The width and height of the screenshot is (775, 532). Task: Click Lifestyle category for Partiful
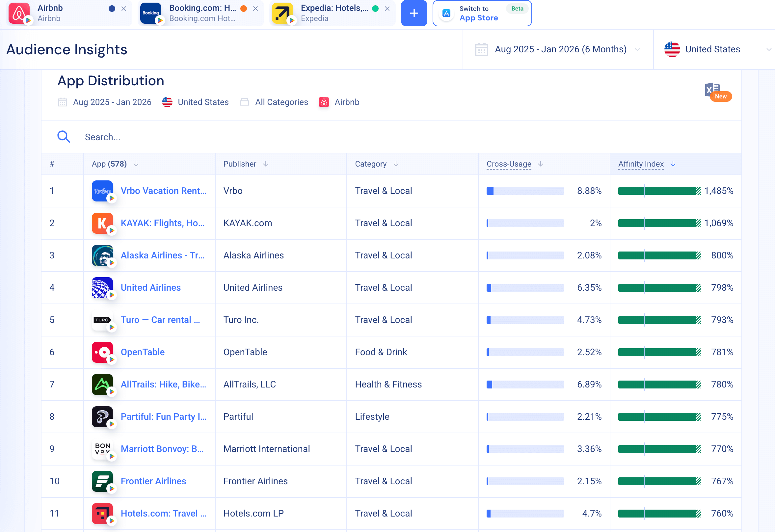point(372,416)
